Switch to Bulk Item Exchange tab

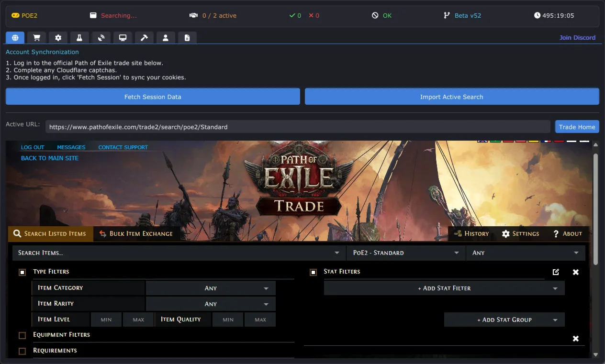pyautogui.click(x=136, y=233)
